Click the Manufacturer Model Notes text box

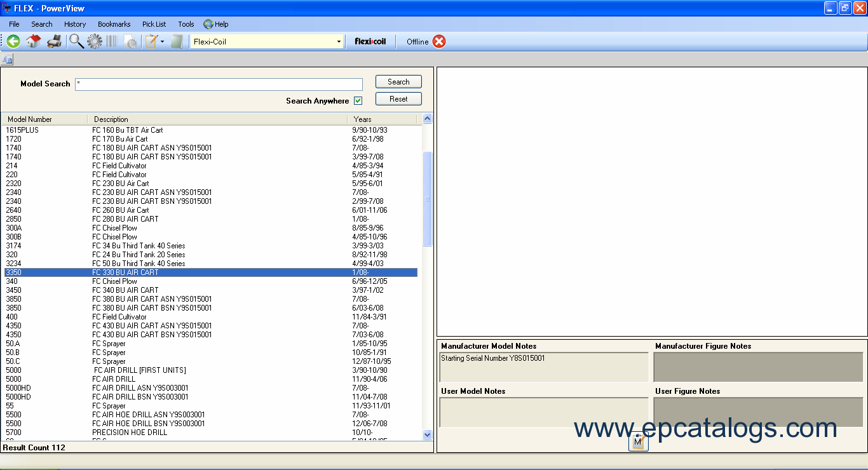pos(544,367)
